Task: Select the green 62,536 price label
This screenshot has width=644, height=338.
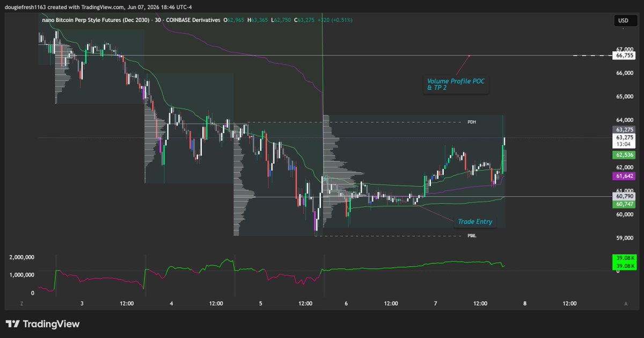Action: click(624, 155)
